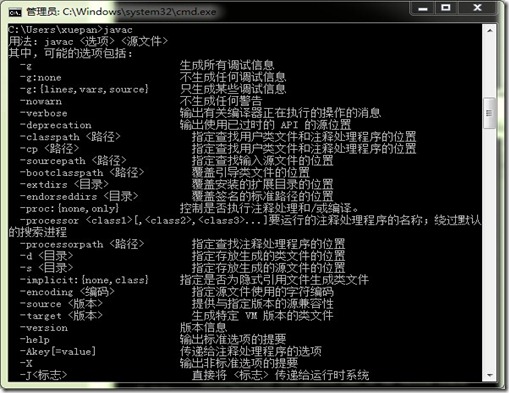Minimize the cmd.exe window
The image size is (509, 393).
pyautogui.click(x=423, y=8)
